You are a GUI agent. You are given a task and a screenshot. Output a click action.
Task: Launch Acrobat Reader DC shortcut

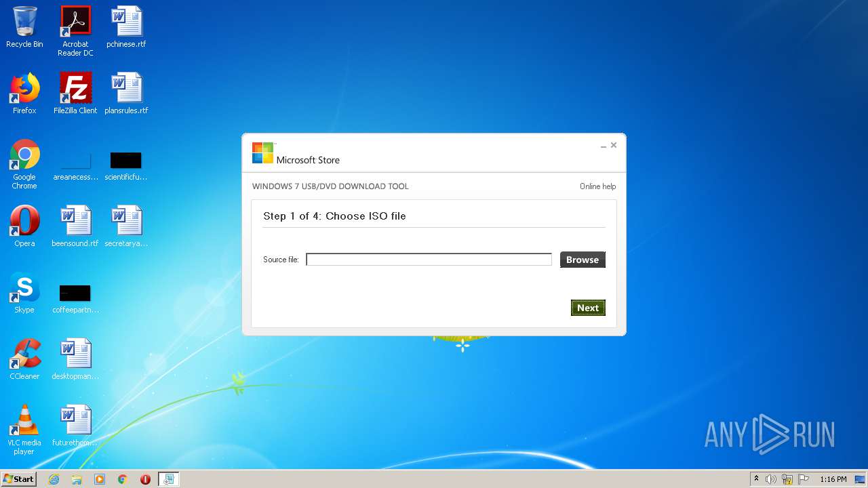click(75, 31)
